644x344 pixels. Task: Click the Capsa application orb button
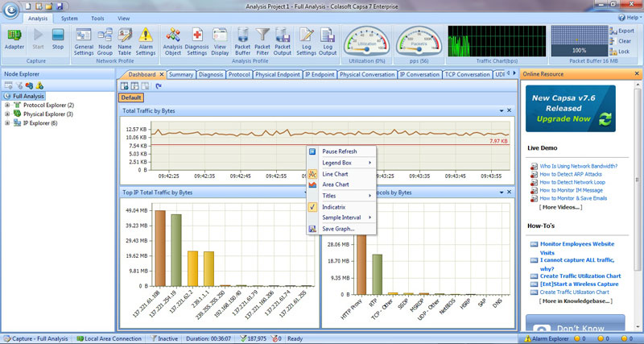[x=10, y=10]
